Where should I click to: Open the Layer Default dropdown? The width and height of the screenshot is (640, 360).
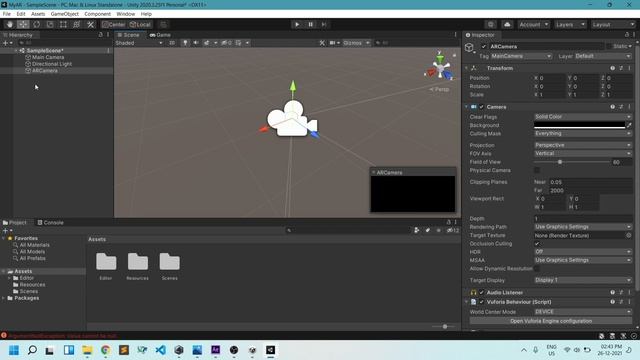pyautogui.click(x=603, y=56)
